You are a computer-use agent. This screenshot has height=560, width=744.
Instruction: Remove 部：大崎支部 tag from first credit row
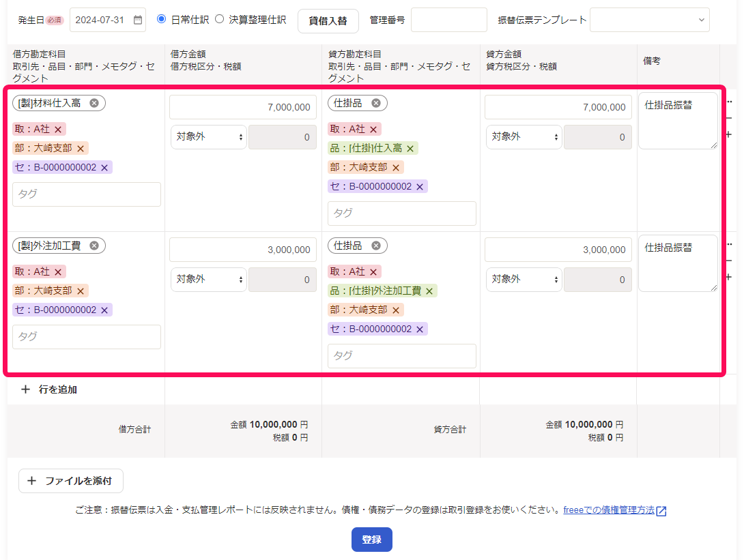pyautogui.click(x=396, y=167)
